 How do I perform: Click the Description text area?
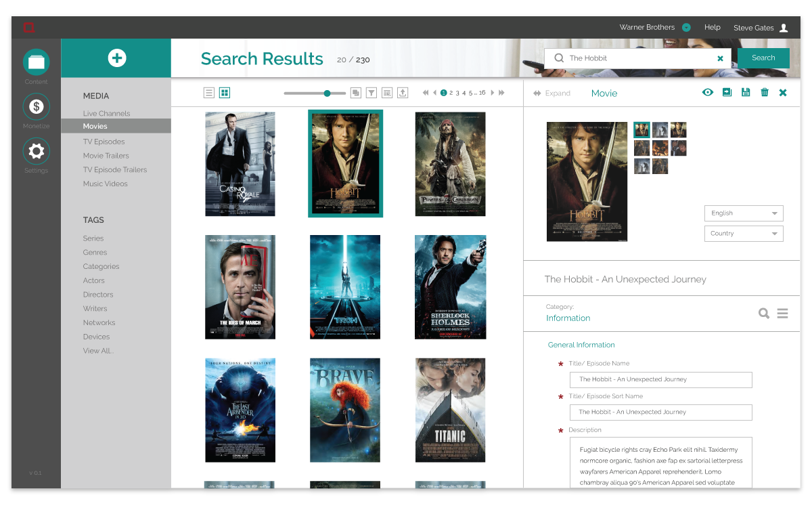(x=661, y=463)
